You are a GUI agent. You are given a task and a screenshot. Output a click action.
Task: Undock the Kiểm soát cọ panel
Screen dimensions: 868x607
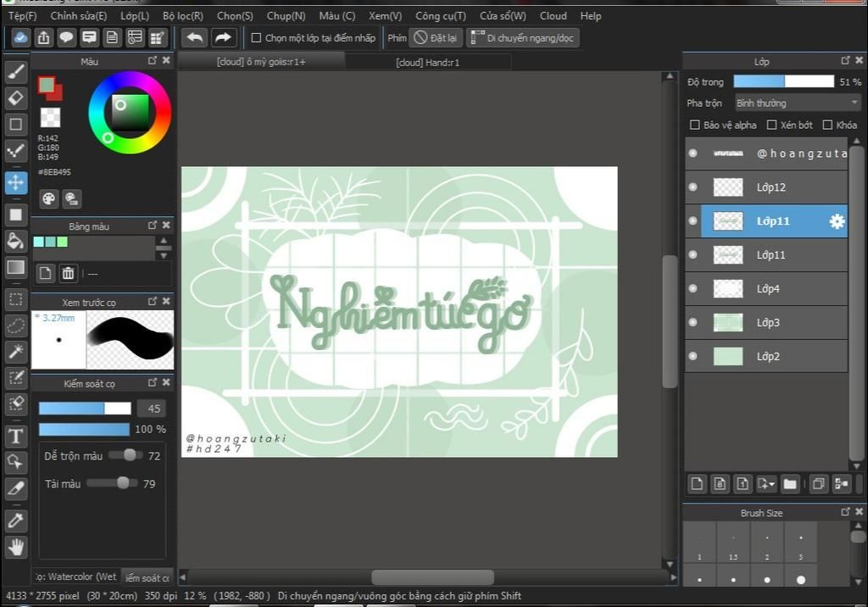click(x=153, y=382)
